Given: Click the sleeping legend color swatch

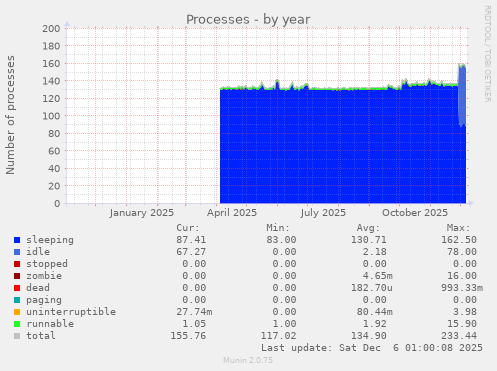Looking at the screenshot, I should pos(17,240).
